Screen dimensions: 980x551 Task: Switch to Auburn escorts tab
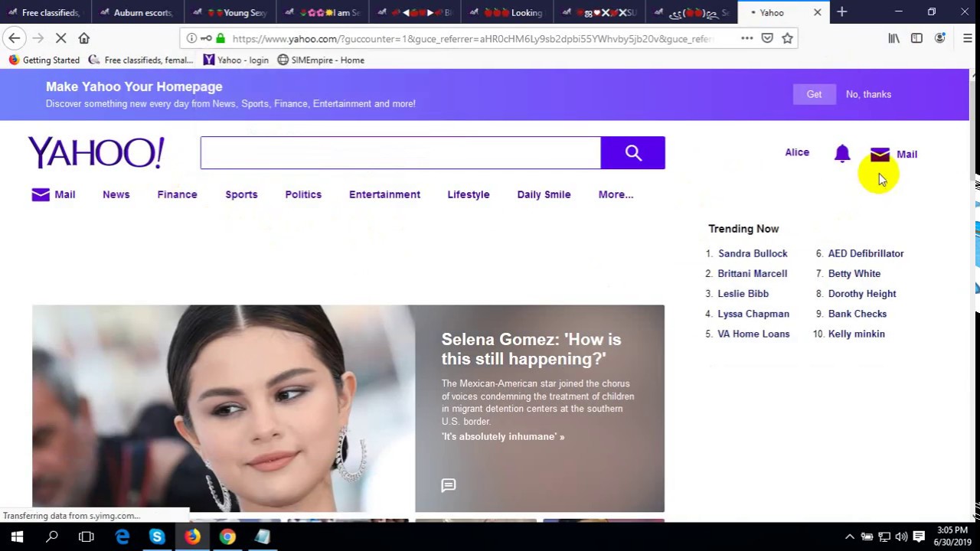[x=137, y=12]
